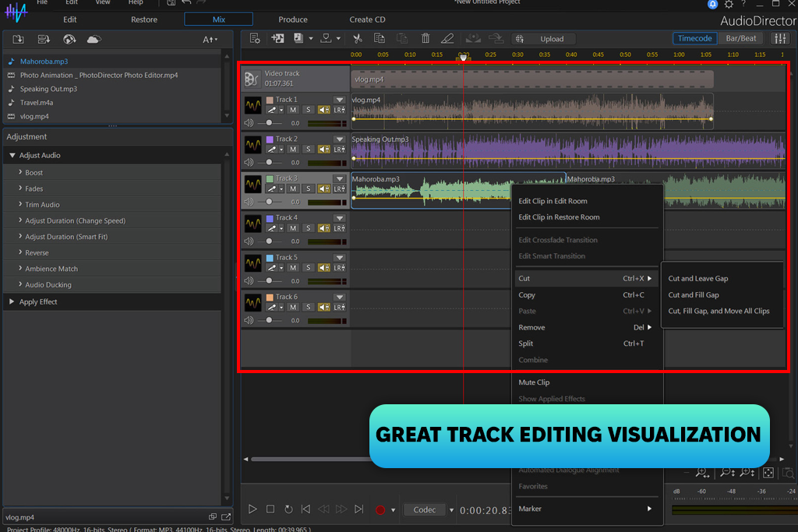
Task: Click the scissors cut tool in toolbar
Action: [x=357, y=38]
